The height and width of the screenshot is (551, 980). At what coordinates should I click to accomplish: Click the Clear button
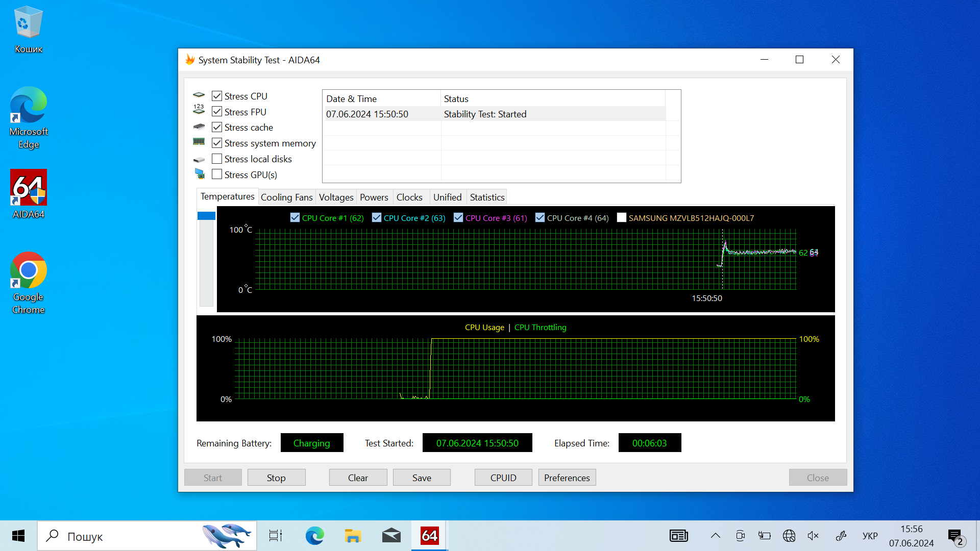coord(358,478)
